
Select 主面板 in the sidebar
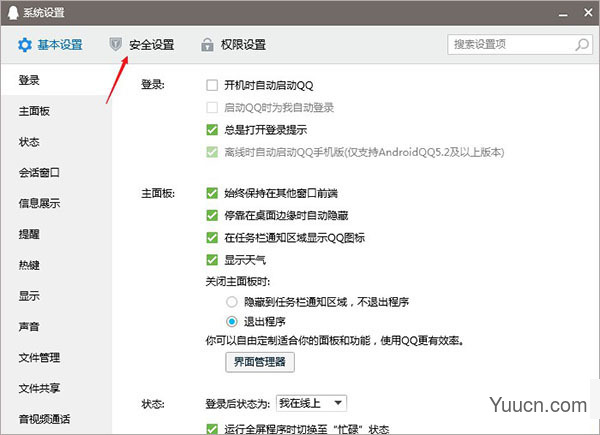[x=56, y=111]
